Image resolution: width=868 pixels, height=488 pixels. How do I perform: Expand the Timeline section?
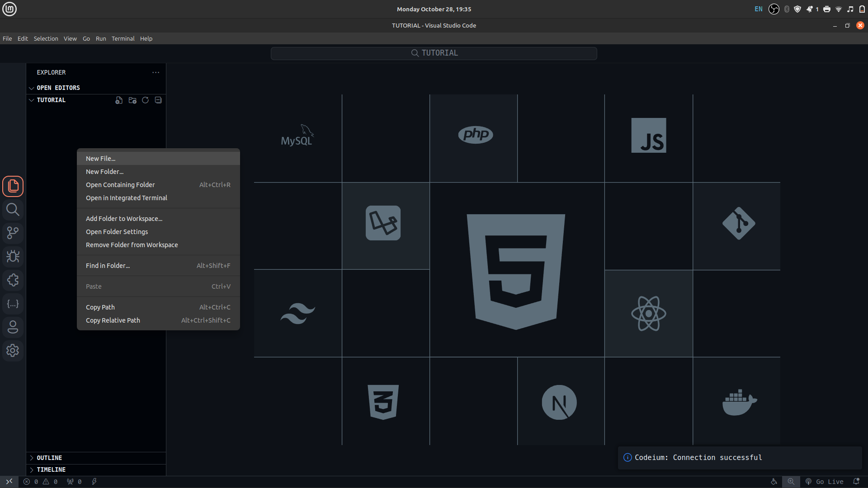[51, 469]
